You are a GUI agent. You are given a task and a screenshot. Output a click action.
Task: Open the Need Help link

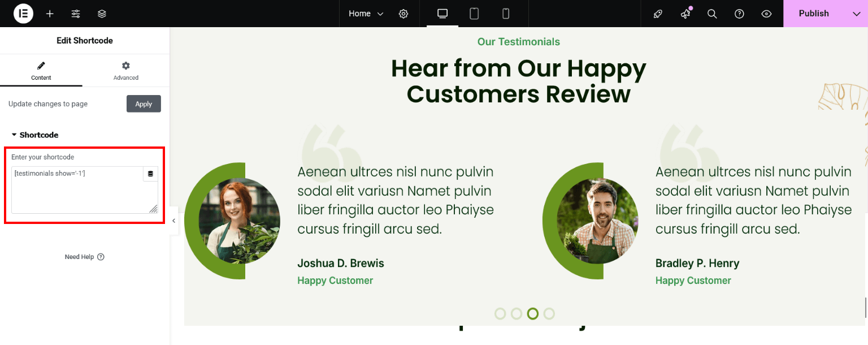tap(84, 257)
